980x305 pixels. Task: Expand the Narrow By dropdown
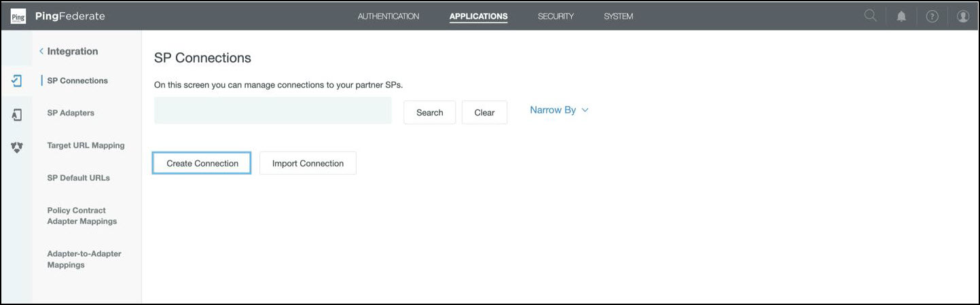559,110
